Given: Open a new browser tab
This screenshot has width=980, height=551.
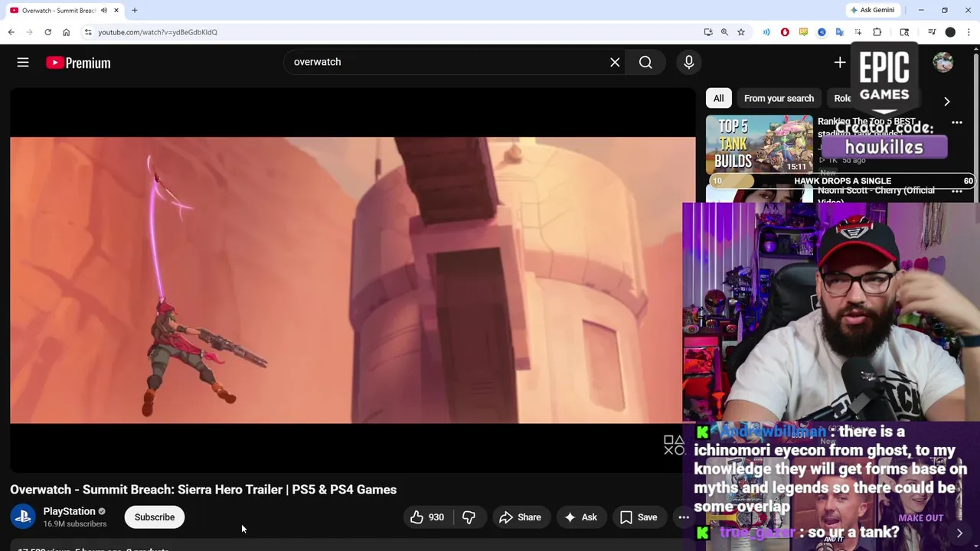Looking at the screenshot, I should click(135, 11).
